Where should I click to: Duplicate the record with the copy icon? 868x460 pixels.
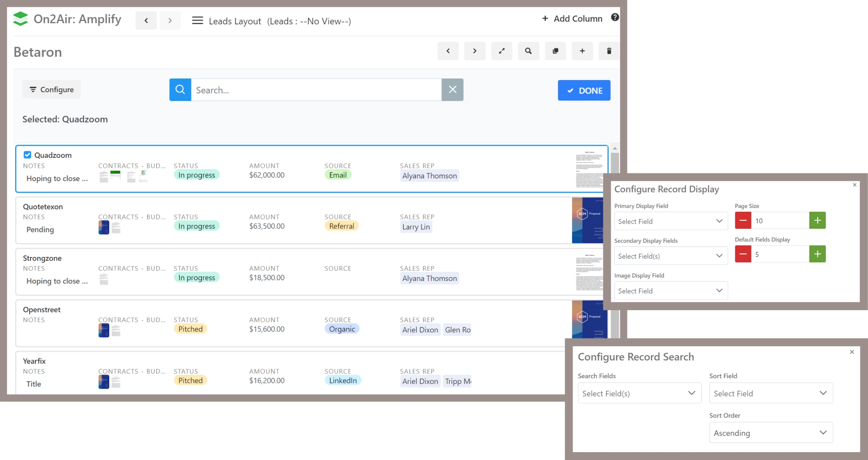[555, 51]
